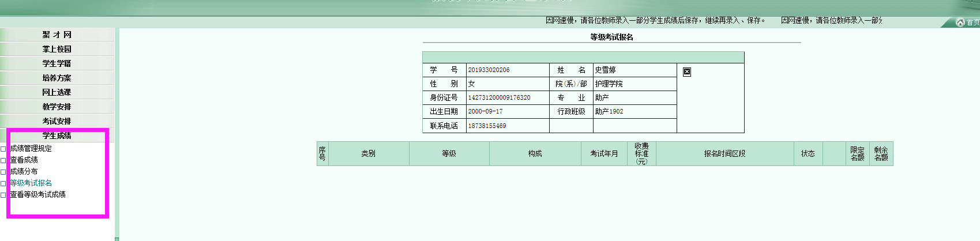Open the 查看等级考试成绩 link
Viewport: 980px width, 241px height.
point(38,194)
